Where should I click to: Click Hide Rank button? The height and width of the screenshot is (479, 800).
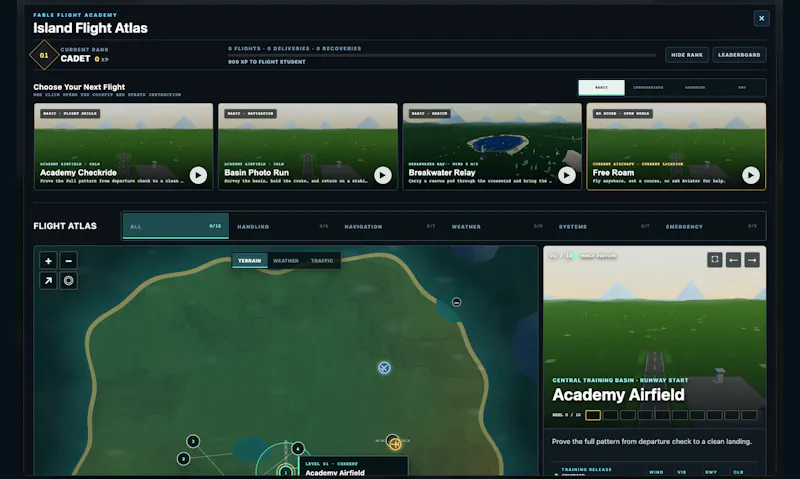coord(687,55)
